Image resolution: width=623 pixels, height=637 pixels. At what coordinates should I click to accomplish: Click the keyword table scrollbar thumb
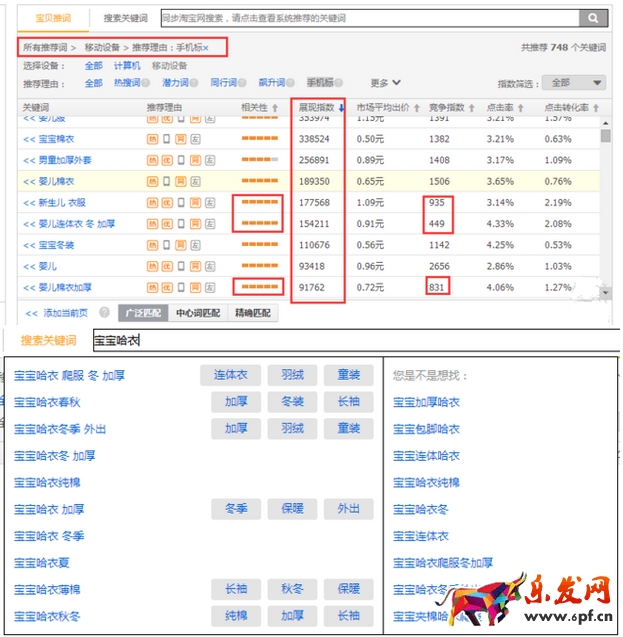coord(606,136)
